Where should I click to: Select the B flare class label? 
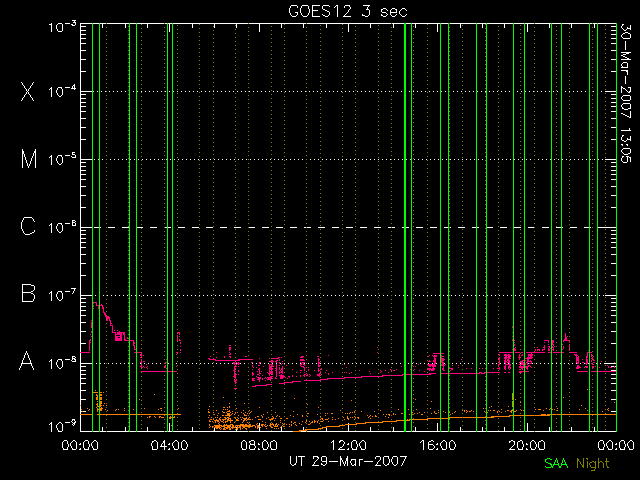tap(28, 293)
